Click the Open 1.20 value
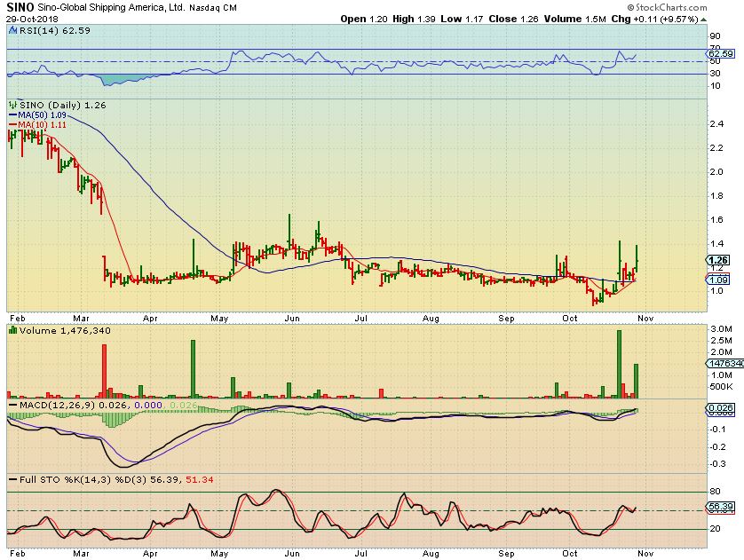 point(364,19)
